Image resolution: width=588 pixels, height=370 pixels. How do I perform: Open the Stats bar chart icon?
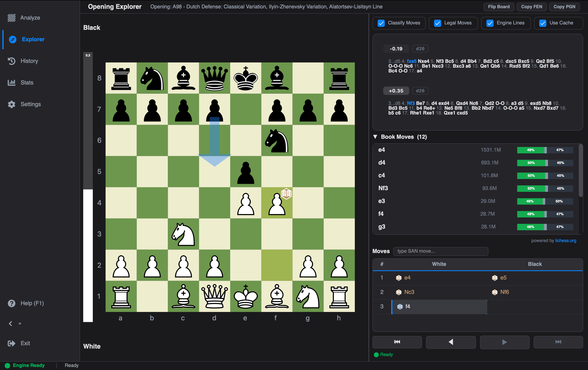11,83
